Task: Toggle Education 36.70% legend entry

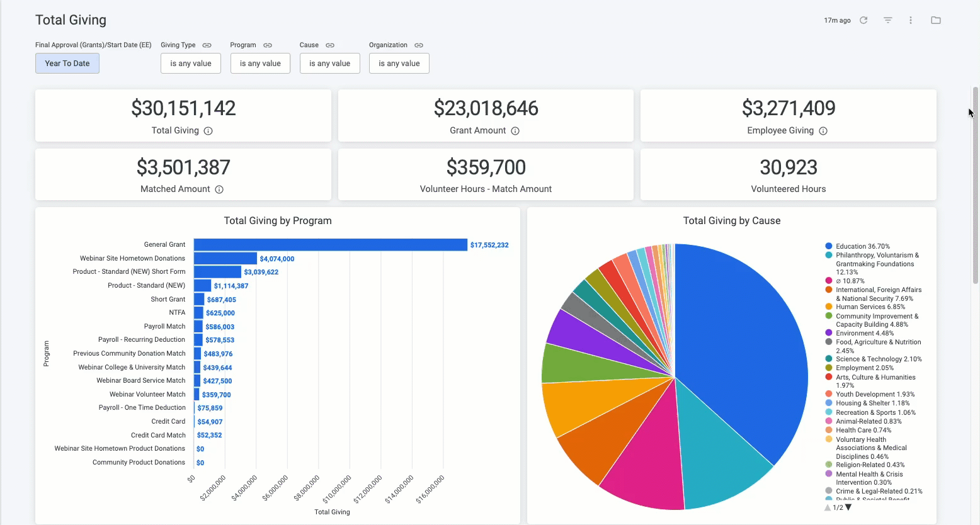Action: coord(857,247)
